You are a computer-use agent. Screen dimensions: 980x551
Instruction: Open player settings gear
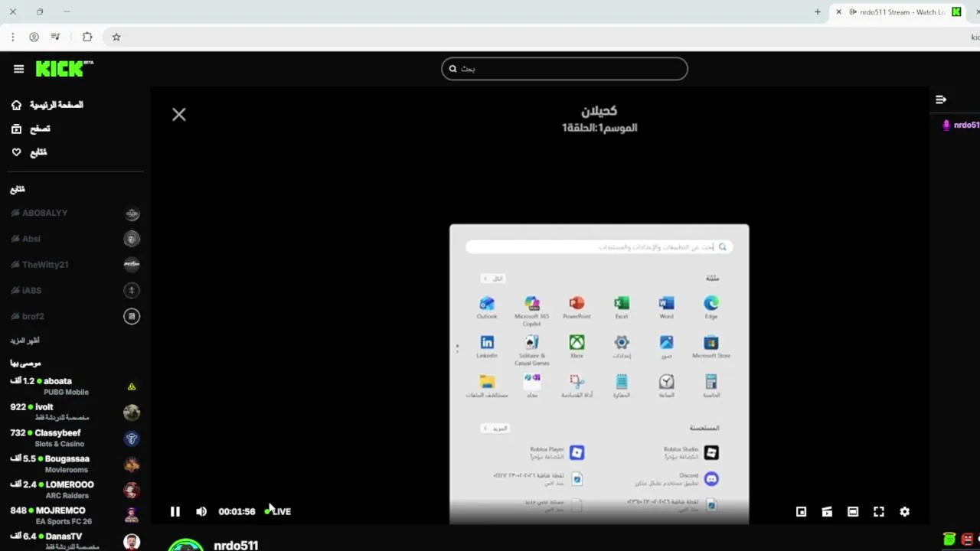[x=905, y=511]
